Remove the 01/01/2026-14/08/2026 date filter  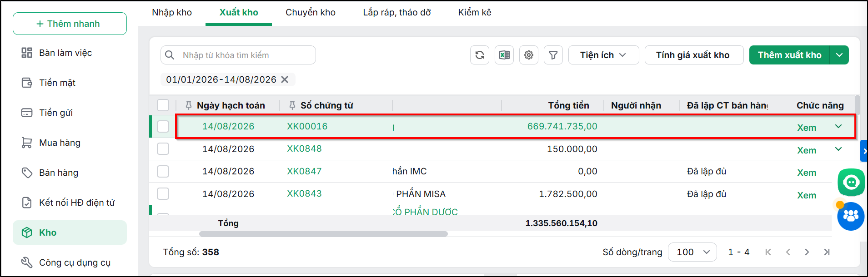pyautogui.click(x=285, y=79)
